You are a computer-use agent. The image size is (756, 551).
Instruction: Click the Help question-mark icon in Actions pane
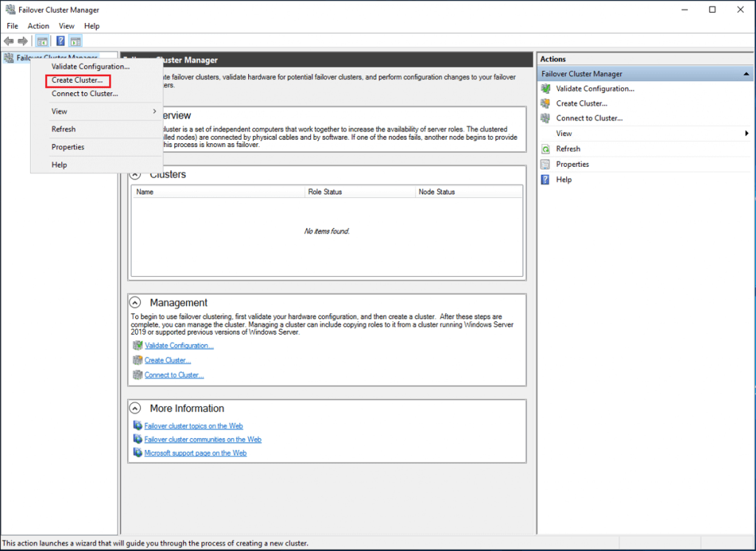(x=546, y=179)
